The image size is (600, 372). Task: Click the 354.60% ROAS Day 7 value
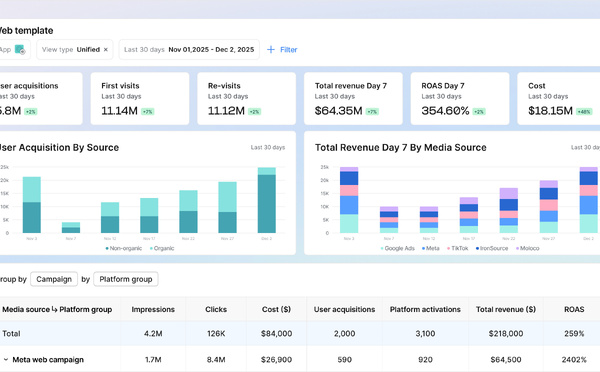(x=445, y=111)
